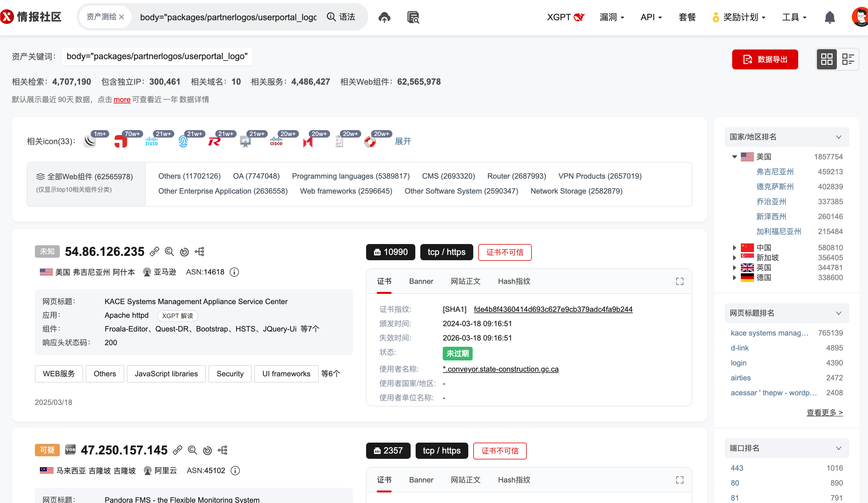Click link icon beside 47.250.157.145

coord(178,450)
